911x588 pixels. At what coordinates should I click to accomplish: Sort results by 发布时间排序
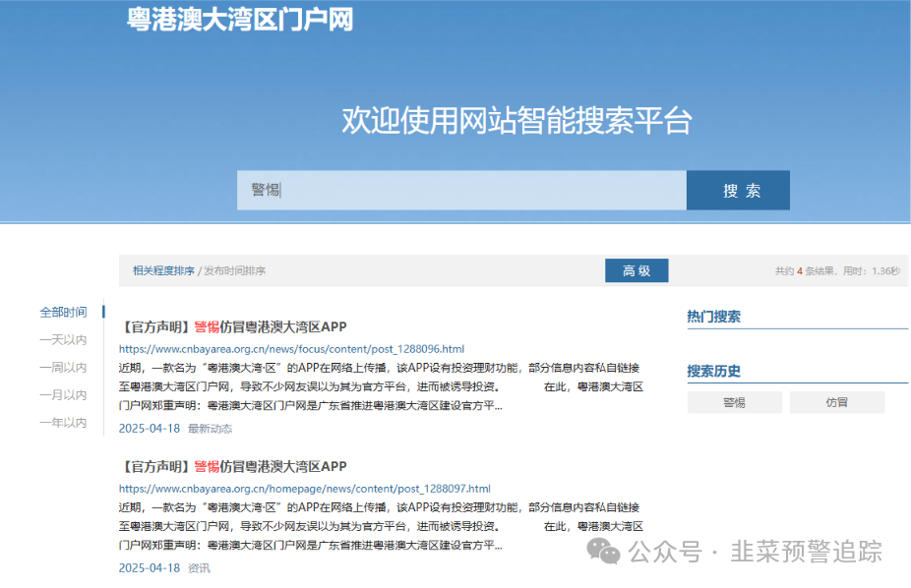point(234,270)
